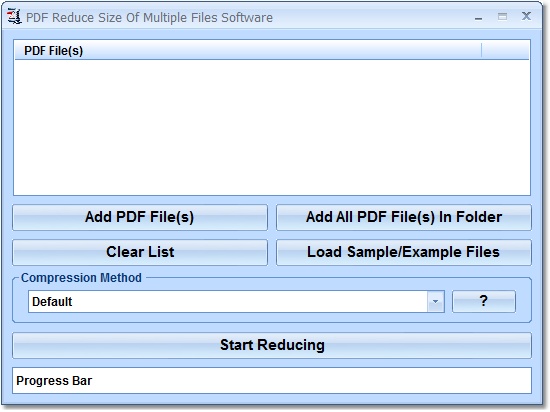This screenshot has height=412, width=550.
Task: Click Add All PDF File(s) In Folder
Action: (x=404, y=217)
